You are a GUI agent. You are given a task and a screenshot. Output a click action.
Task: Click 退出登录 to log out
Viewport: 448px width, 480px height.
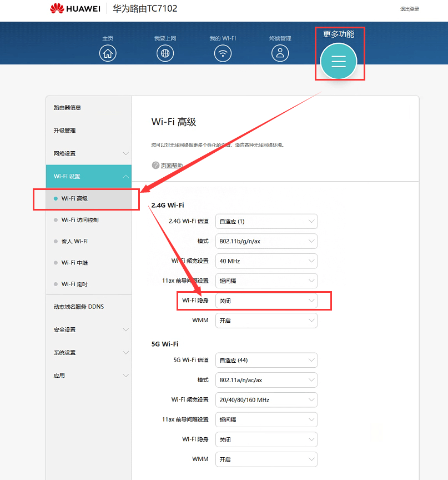(410, 9)
